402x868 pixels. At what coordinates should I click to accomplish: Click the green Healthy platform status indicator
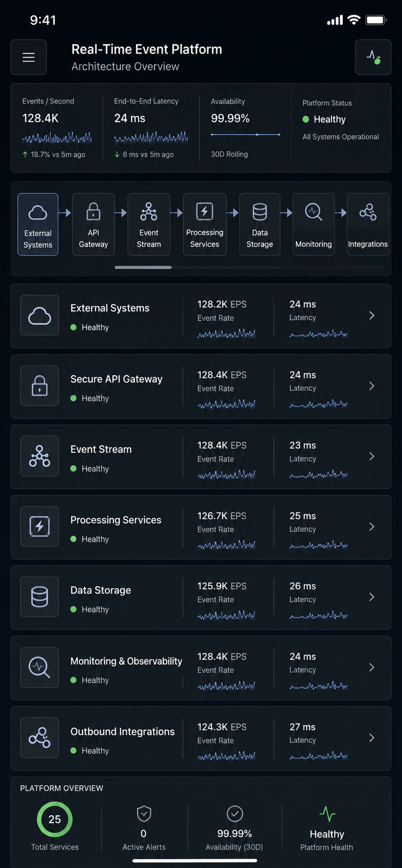[306, 119]
